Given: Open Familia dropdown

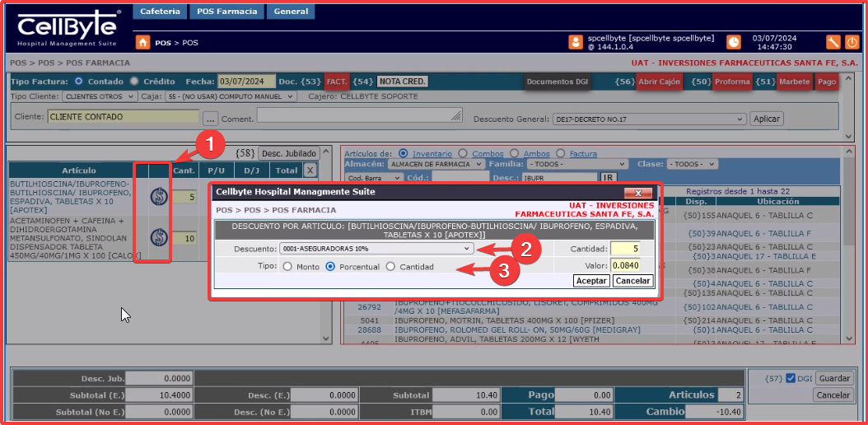Looking at the screenshot, I should click(x=577, y=165).
